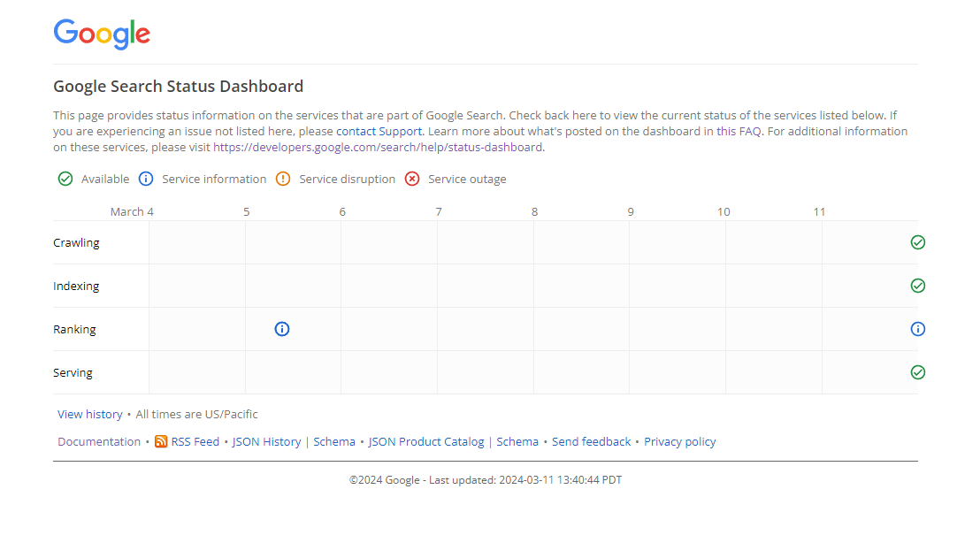980x558 pixels.
Task: Click the Google Search Status Dashboard heading
Action: coord(178,87)
